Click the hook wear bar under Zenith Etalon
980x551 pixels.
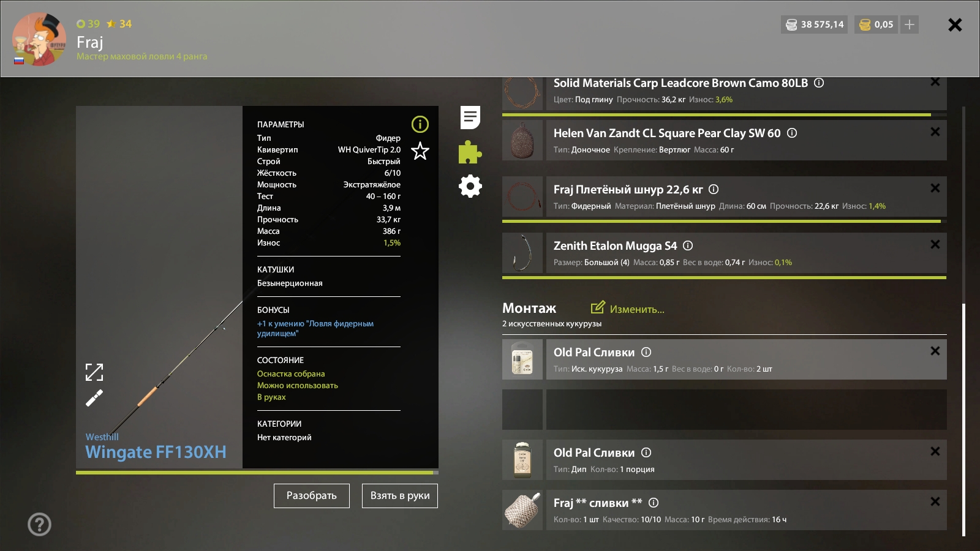pyautogui.click(x=725, y=277)
